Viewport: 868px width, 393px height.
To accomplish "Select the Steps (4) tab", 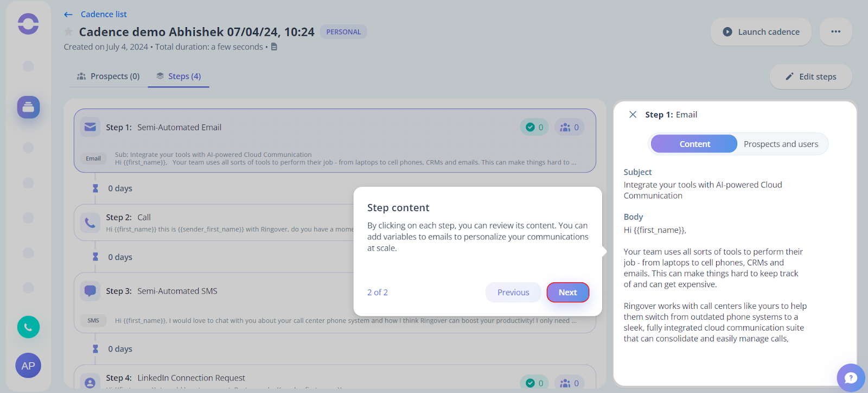I will pyautogui.click(x=178, y=76).
